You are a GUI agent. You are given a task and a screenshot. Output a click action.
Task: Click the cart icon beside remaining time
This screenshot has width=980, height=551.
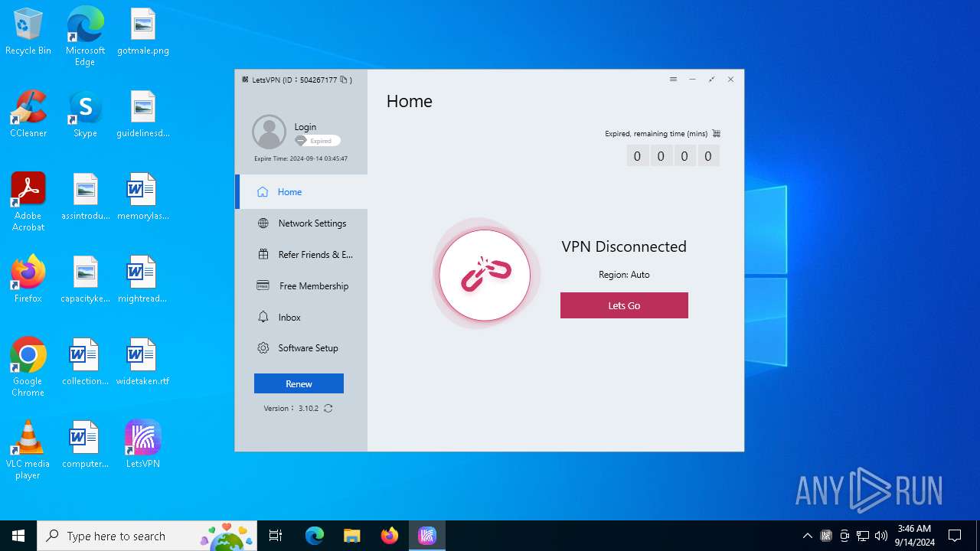716,133
